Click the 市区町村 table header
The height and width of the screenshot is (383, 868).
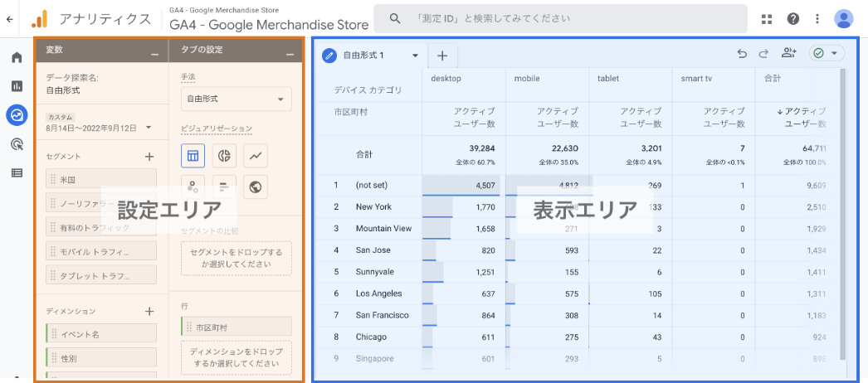click(350, 112)
